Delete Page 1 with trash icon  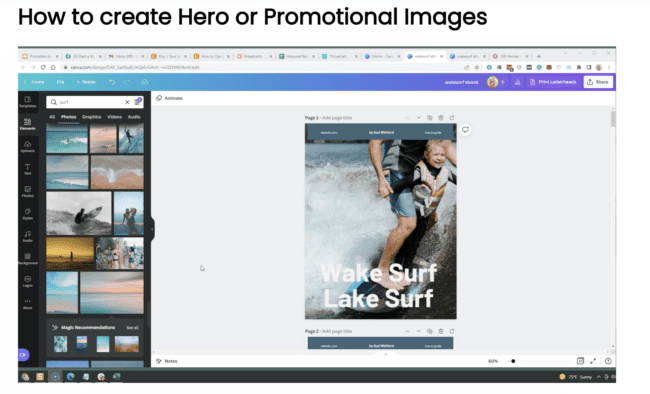[x=441, y=118]
